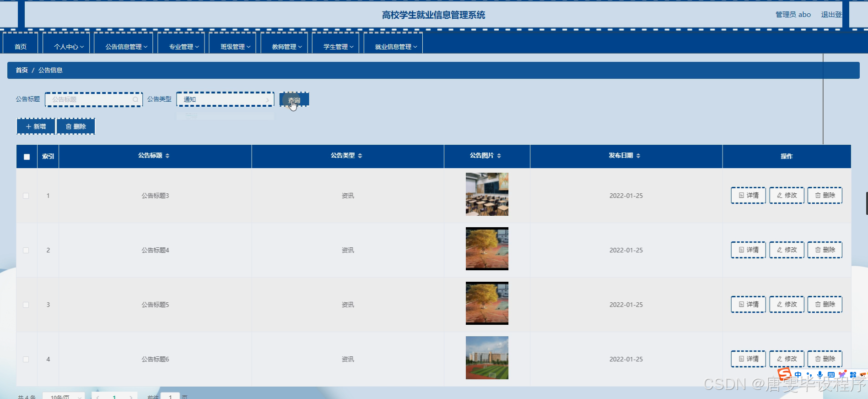Open 详情 for row 公告标题6

[749, 359]
